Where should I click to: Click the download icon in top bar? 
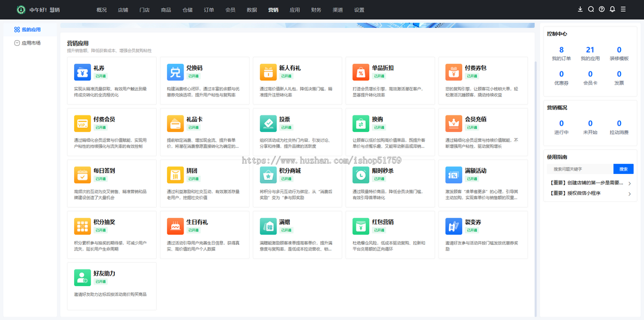click(580, 10)
